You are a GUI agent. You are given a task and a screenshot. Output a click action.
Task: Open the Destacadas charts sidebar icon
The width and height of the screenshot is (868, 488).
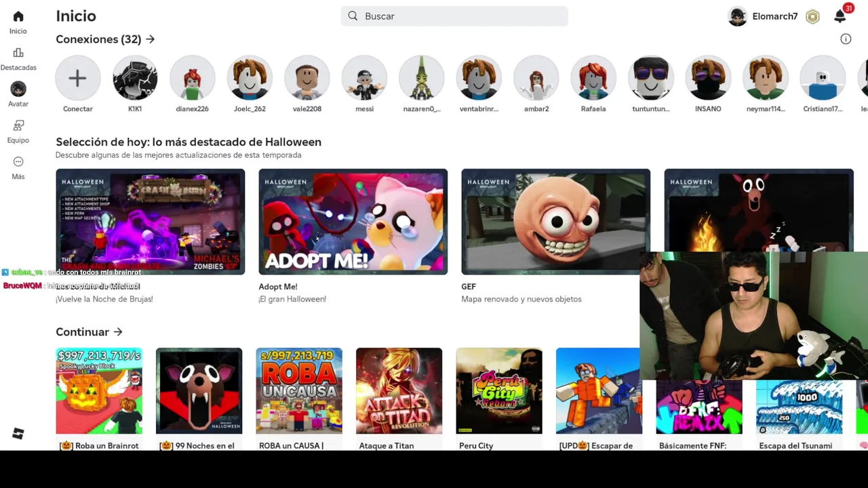[18, 53]
